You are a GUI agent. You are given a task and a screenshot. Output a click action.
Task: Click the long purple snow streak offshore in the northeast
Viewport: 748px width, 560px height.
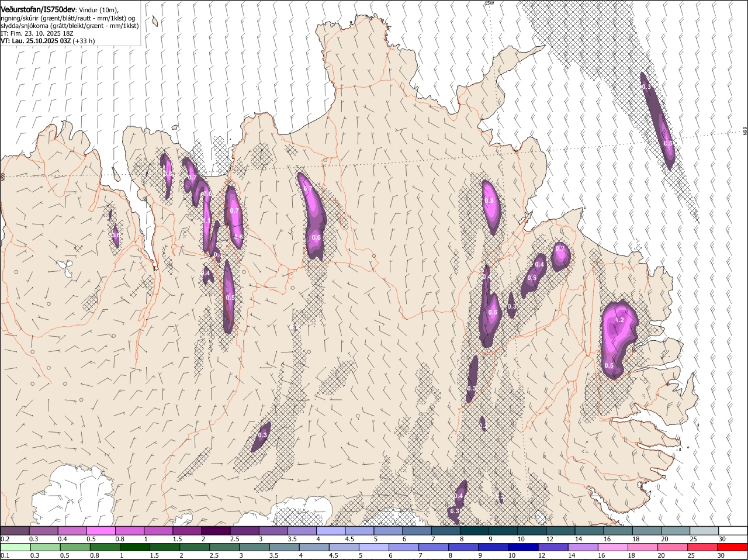[x=658, y=120]
